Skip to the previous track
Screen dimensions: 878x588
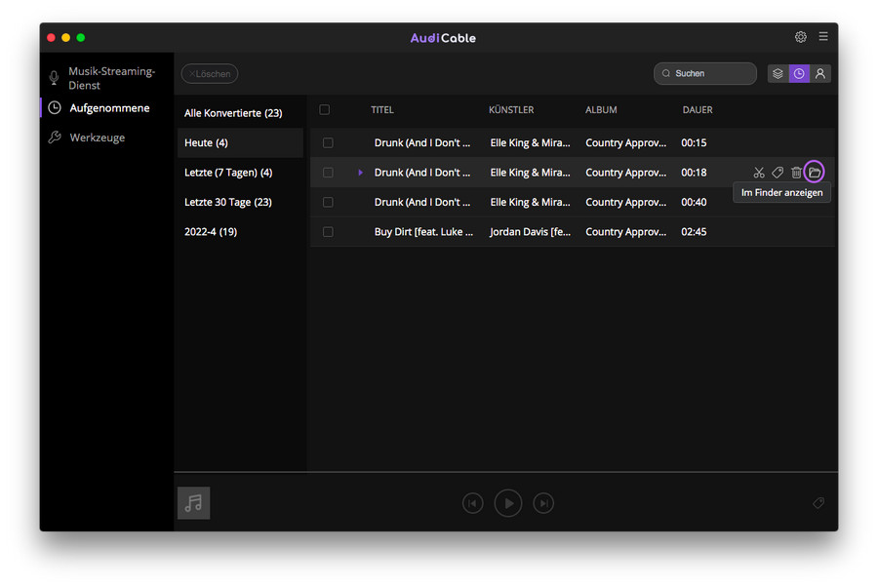(x=472, y=503)
